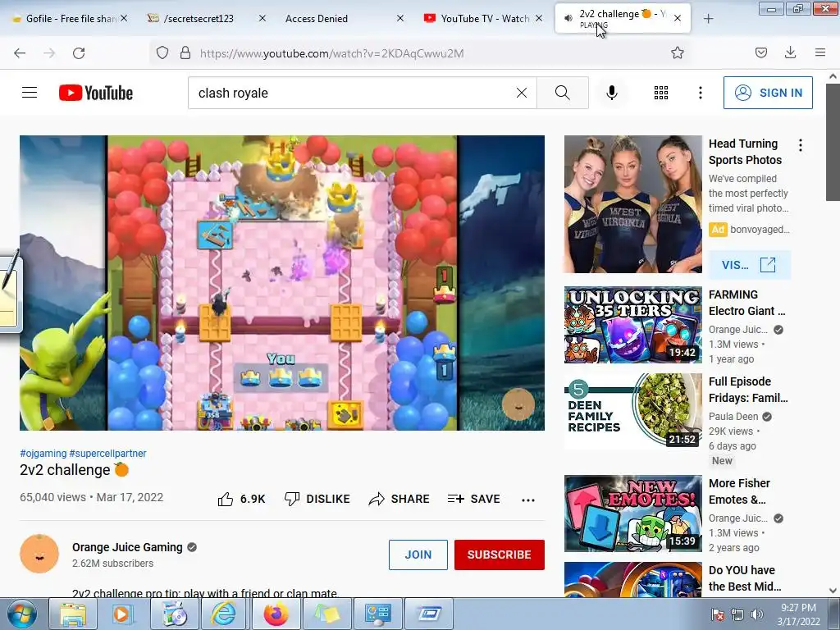Click the site security padlock icon
This screenshot has height=630, width=840.
click(x=185, y=52)
